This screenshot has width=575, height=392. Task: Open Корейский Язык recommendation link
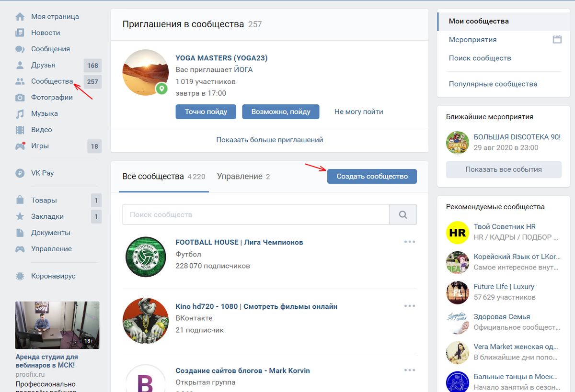517,257
